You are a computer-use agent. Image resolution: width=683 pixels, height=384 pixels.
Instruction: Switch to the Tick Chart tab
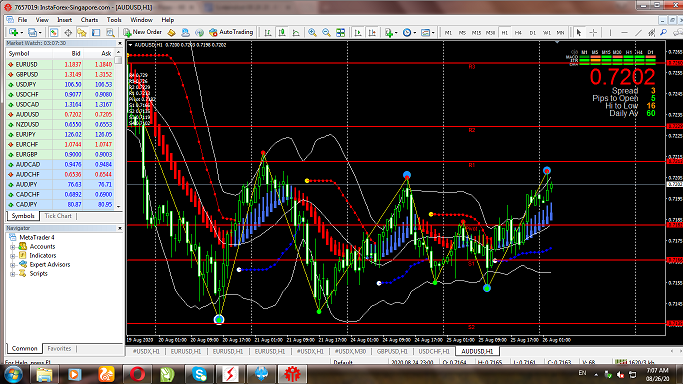[x=58, y=216]
